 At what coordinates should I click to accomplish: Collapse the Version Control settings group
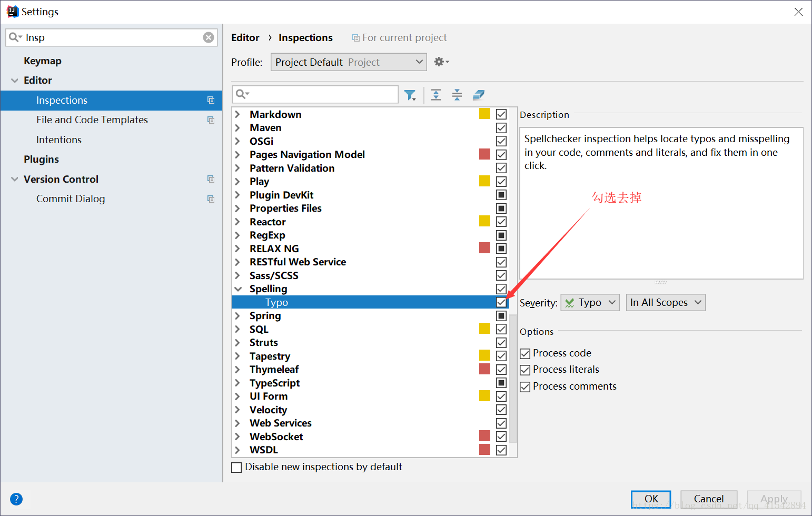(14, 180)
